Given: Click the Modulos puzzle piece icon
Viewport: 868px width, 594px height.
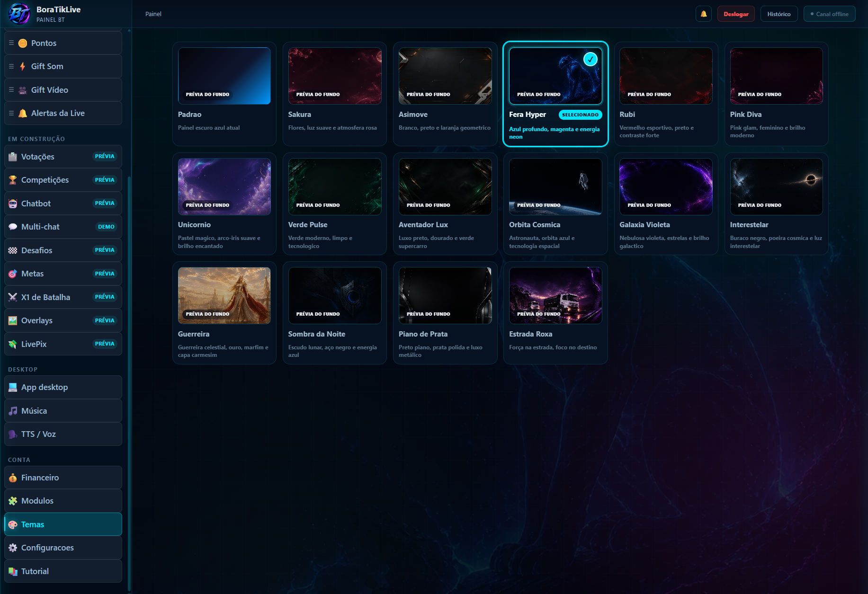Looking at the screenshot, I should click(13, 501).
